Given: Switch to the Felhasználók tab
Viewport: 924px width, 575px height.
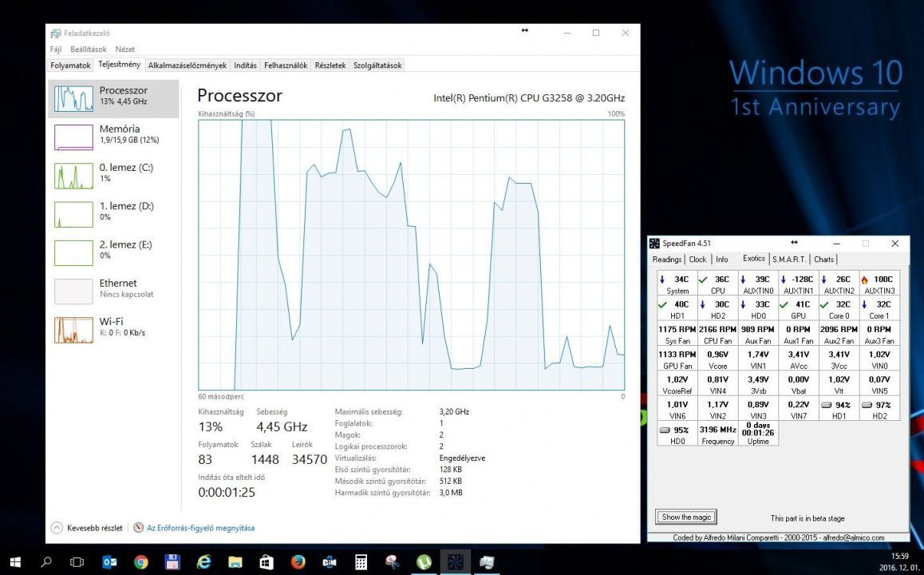Looking at the screenshot, I should coord(286,65).
